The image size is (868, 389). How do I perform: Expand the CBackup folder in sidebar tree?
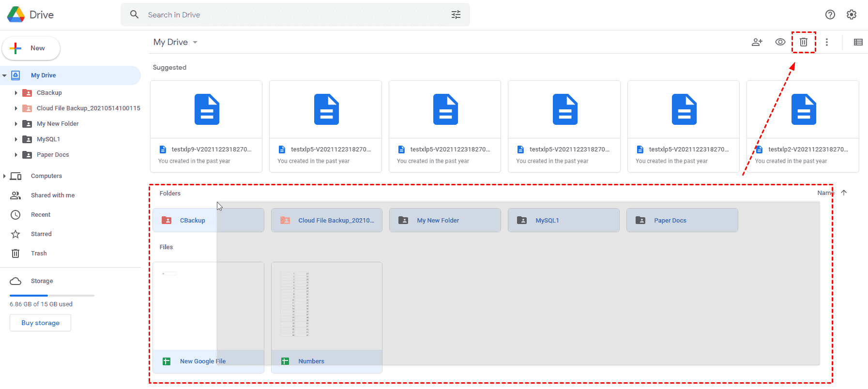16,93
